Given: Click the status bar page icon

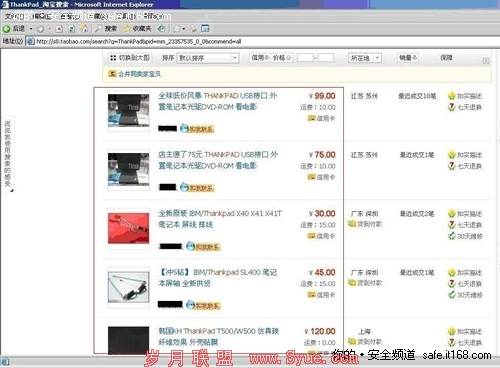Looking at the screenshot, I should (x=5, y=362).
